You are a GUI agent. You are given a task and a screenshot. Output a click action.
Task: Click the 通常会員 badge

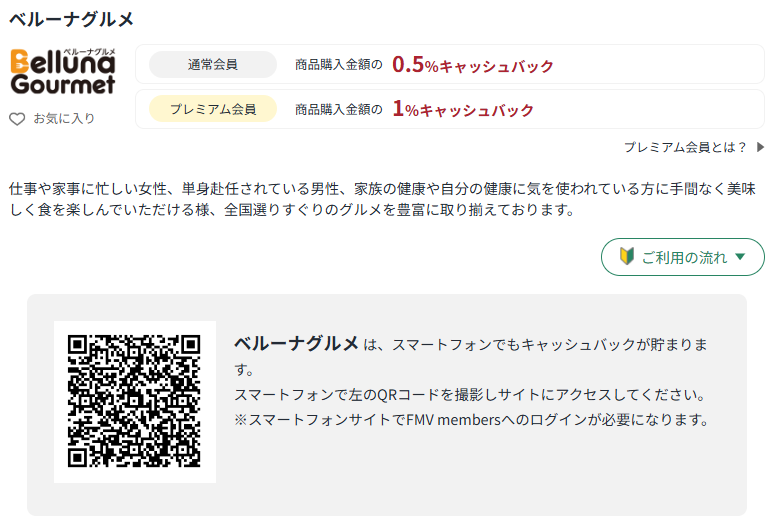213,65
